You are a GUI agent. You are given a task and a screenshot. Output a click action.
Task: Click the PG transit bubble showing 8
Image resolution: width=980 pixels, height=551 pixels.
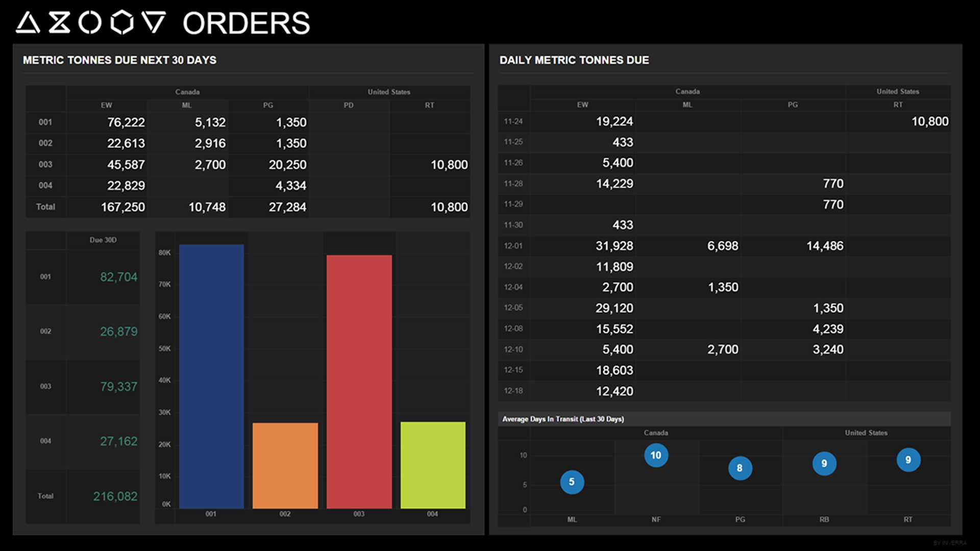click(x=740, y=468)
